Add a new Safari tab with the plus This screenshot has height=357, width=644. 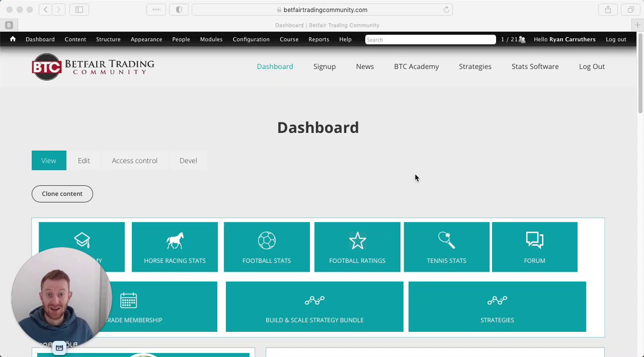[637, 25]
